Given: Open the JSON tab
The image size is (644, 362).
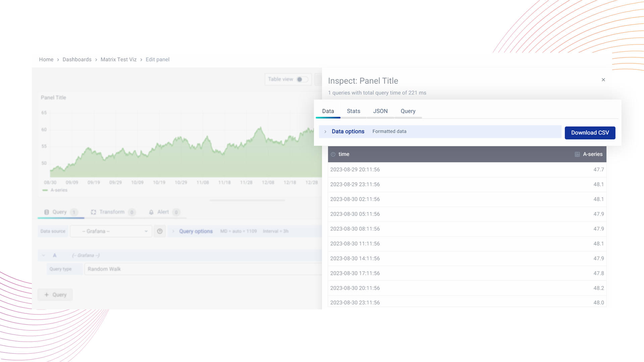Looking at the screenshot, I should click(380, 111).
